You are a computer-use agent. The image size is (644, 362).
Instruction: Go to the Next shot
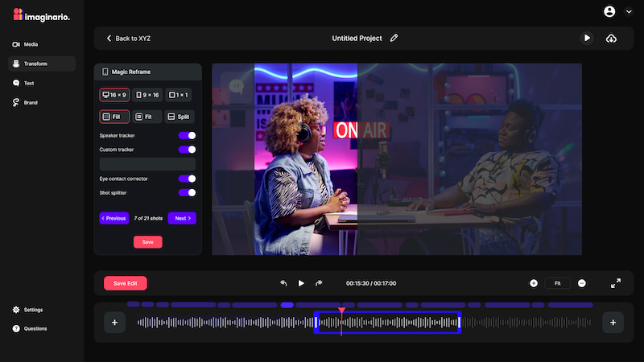click(182, 218)
